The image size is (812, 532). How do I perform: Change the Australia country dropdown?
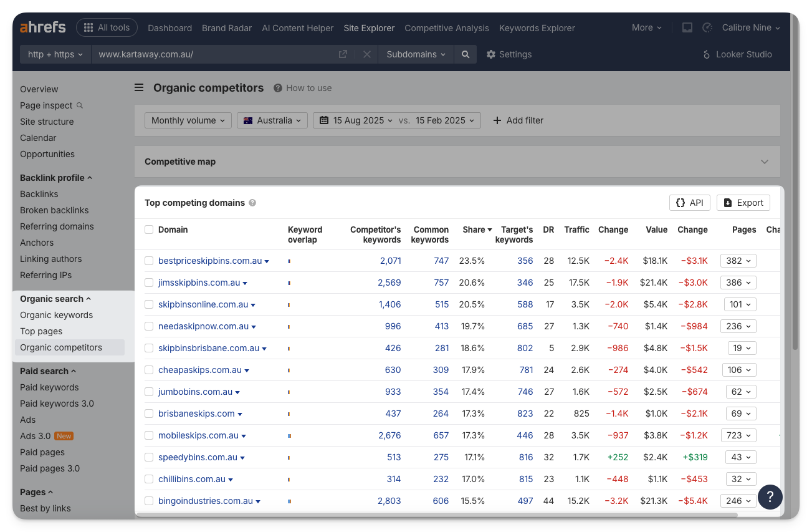[272, 120]
